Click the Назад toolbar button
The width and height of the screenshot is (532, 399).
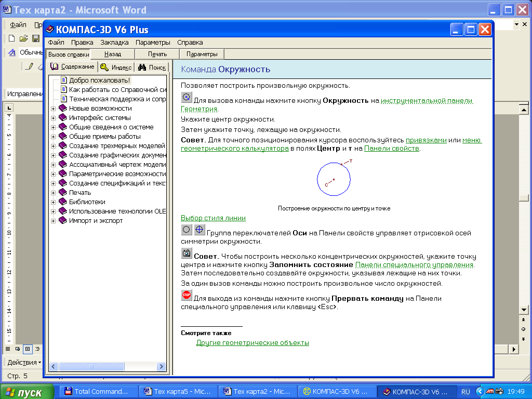pos(113,54)
